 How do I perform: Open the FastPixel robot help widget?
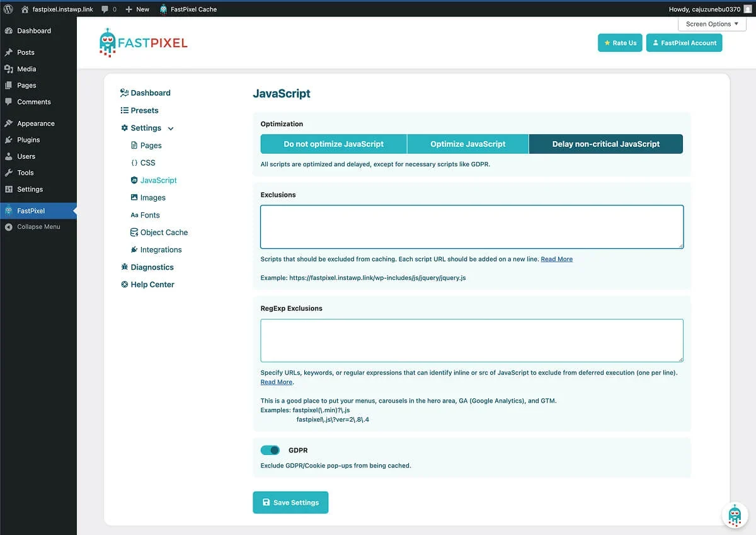[735, 515]
